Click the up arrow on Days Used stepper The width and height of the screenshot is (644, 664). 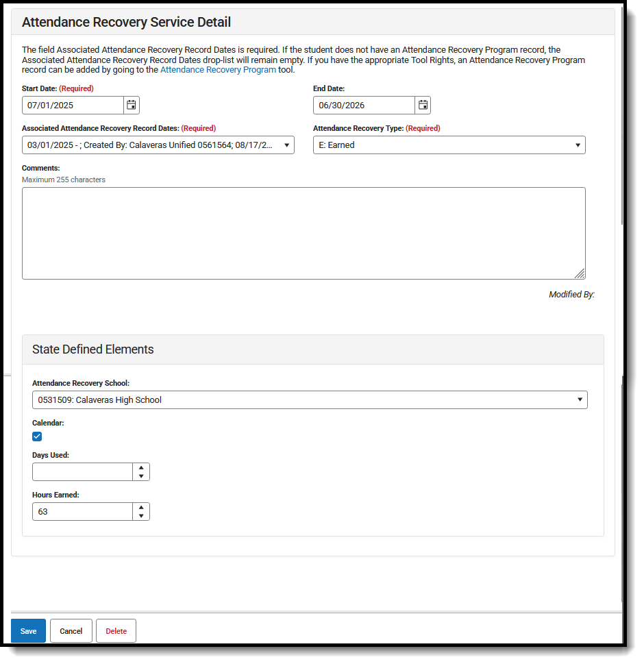[141, 468]
